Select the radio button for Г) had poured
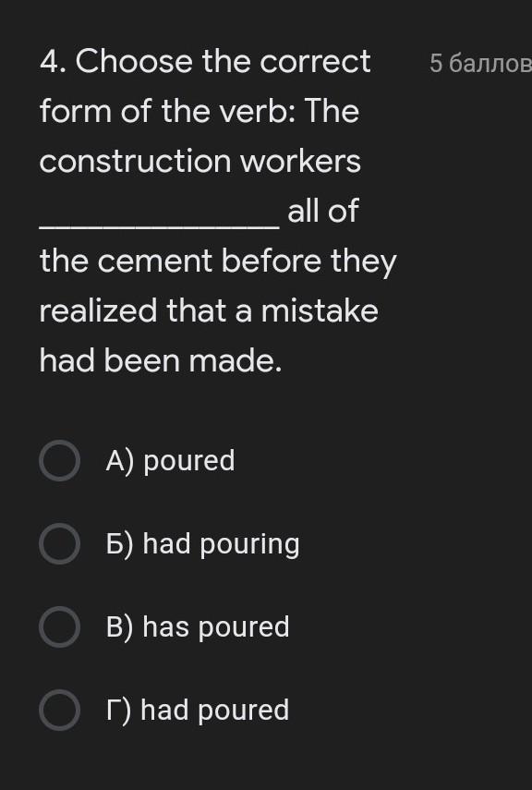The height and width of the screenshot is (790, 532). (x=59, y=710)
